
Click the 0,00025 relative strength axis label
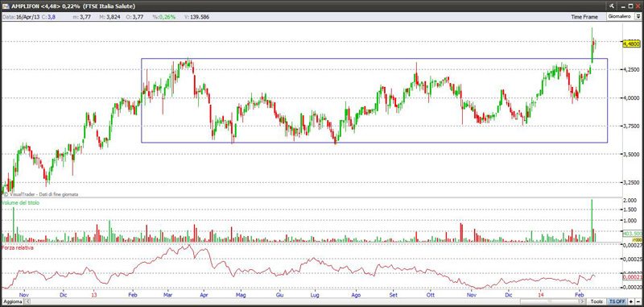633,259
